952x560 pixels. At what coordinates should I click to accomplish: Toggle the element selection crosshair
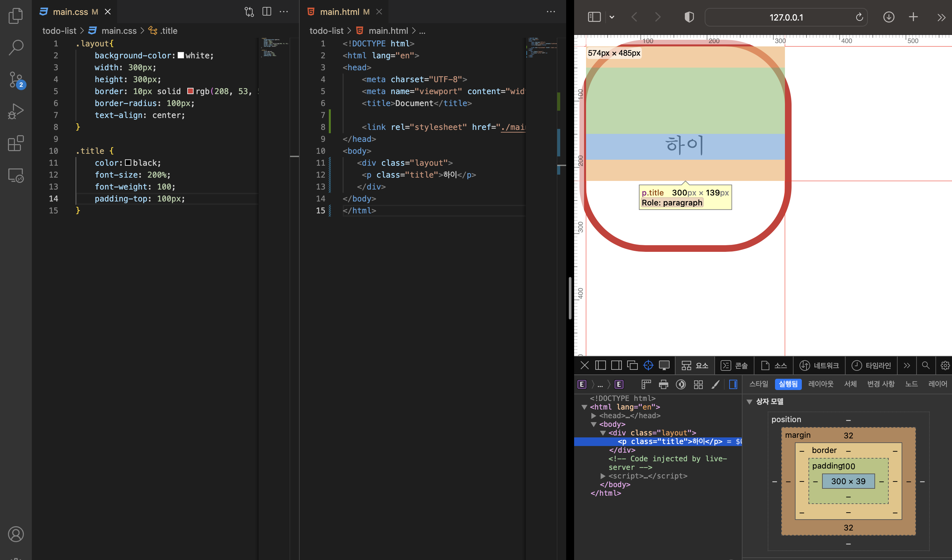point(648,365)
